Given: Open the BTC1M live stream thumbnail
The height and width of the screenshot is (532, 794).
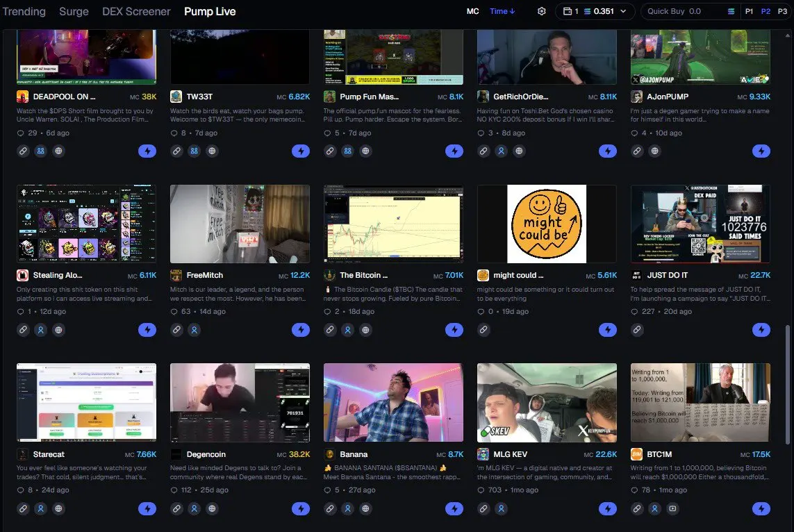Looking at the screenshot, I should pos(700,402).
